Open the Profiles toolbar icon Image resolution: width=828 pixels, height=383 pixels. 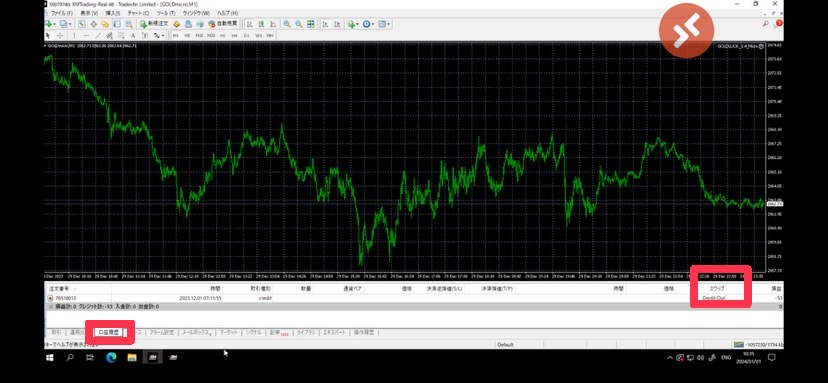(63, 24)
